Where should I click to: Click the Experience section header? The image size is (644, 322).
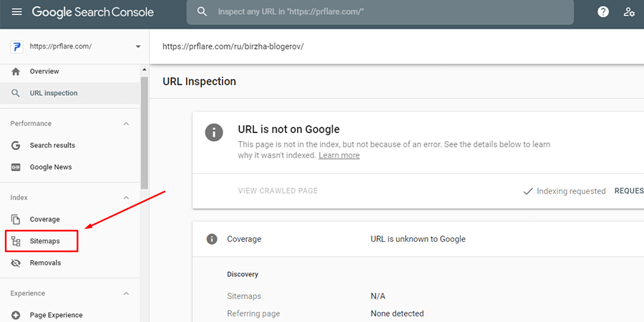point(27,293)
